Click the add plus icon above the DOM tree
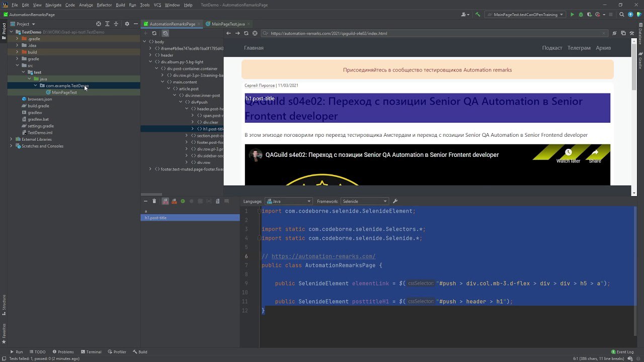The width and height of the screenshot is (644, 362). (x=145, y=33)
